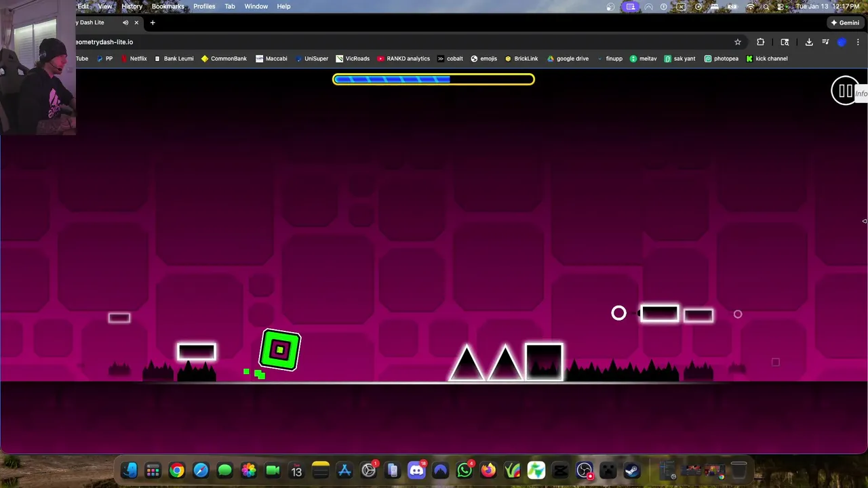This screenshot has width=868, height=488.
Task: Open the Bookmarks menu
Action: [167, 6]
